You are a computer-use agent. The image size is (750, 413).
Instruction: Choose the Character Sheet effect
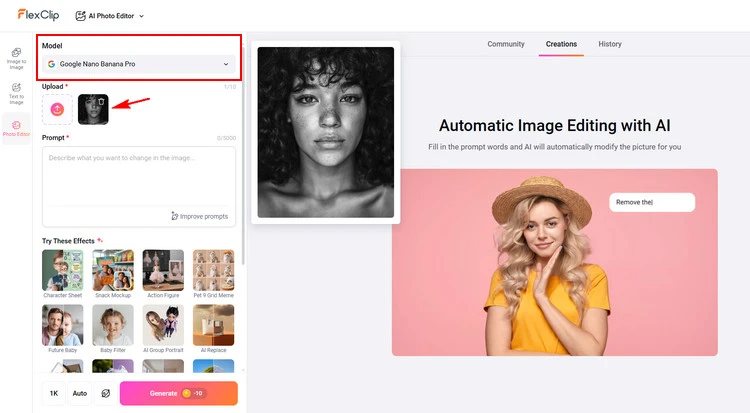[63, 274]
